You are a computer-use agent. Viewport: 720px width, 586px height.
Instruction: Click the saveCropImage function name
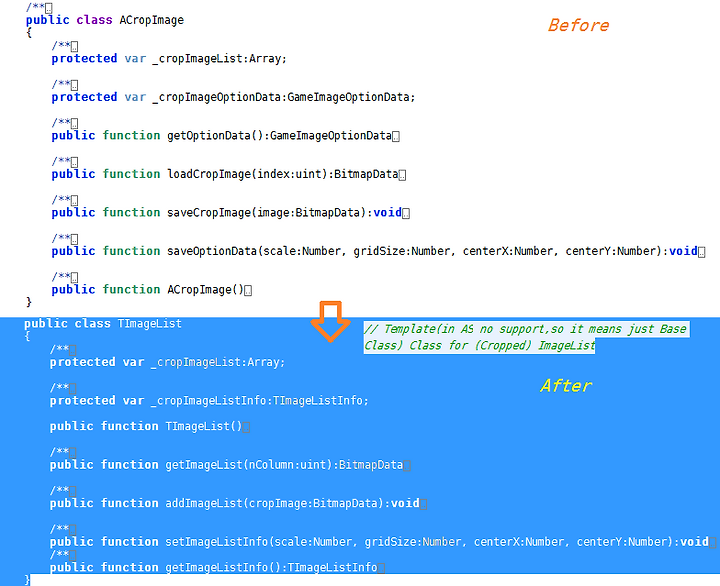click(209, 213)
